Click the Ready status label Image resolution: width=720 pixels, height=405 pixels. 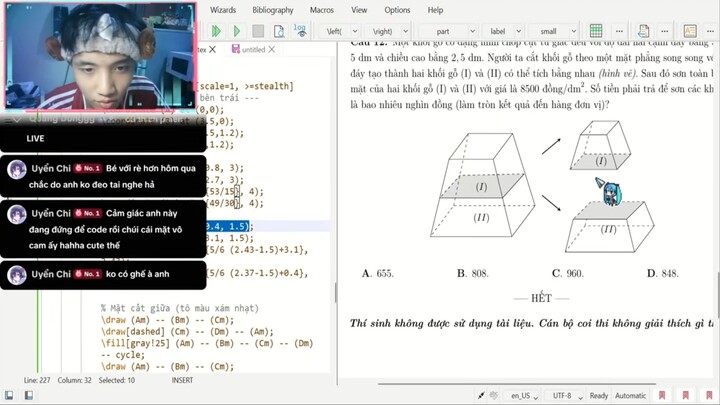pos(599,395)
